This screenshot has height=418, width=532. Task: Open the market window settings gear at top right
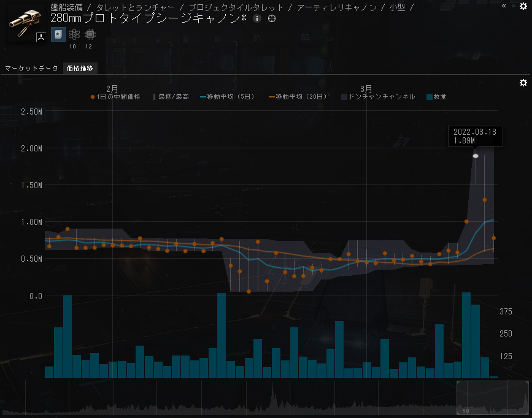523,6
